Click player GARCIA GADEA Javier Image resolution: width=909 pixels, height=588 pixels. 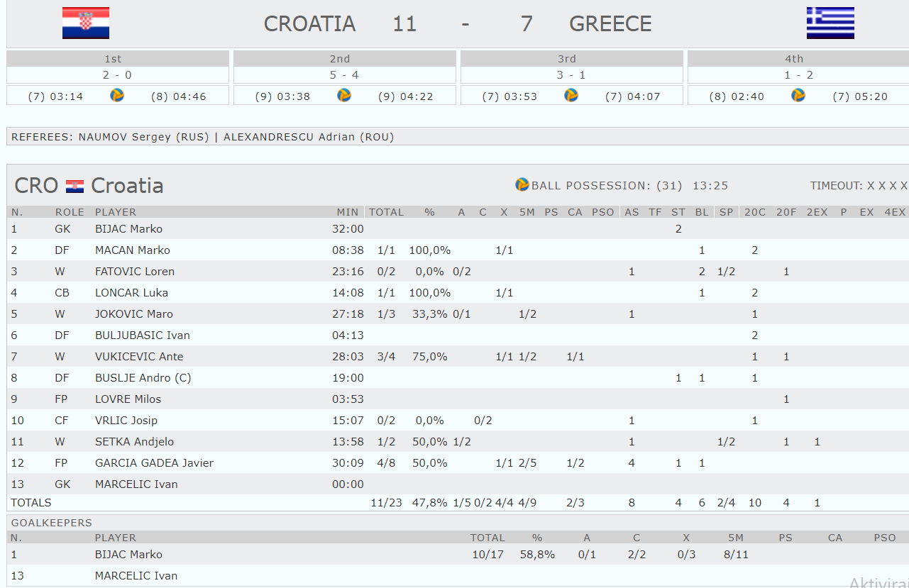point(154,463)
